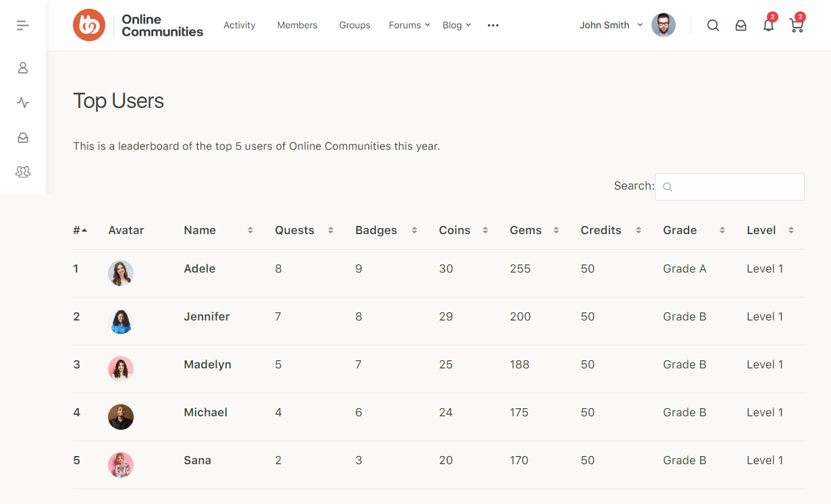This screenshot has width=831, height=504.
Task: Click the header search magnifier icon
Action: point(713,26)
